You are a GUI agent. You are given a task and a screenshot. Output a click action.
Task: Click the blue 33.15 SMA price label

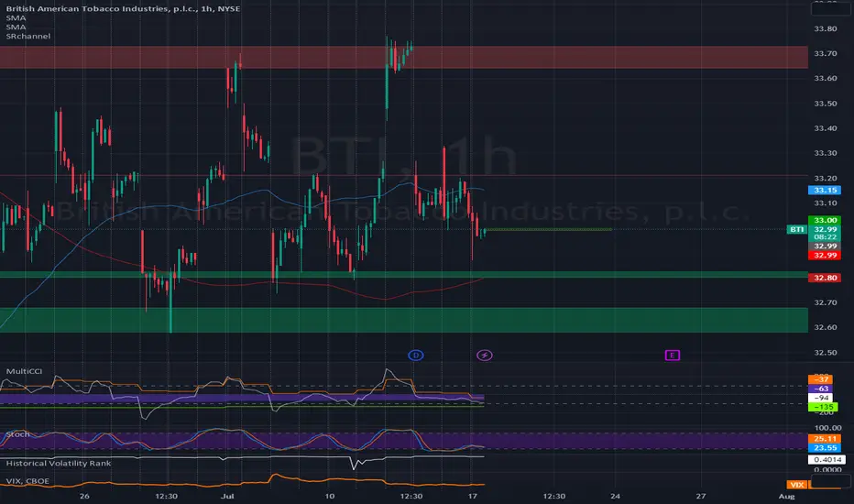coord(825,191)
